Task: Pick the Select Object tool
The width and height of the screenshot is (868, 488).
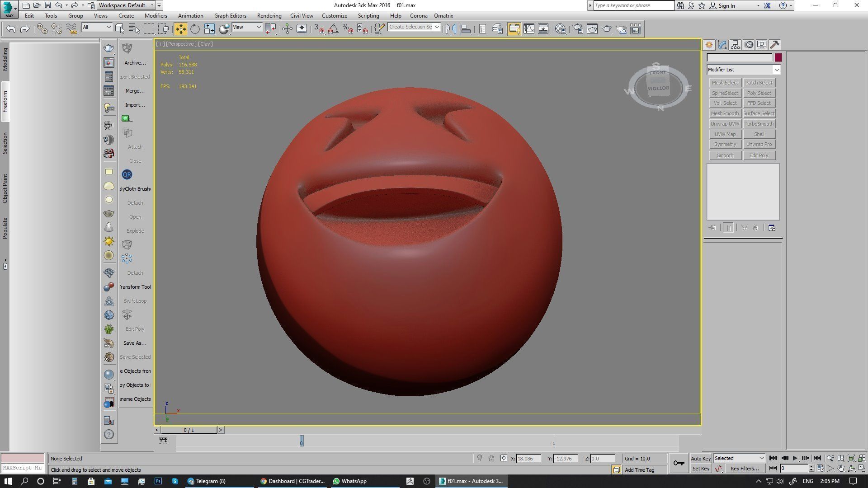Action: (x=120, y=29)
